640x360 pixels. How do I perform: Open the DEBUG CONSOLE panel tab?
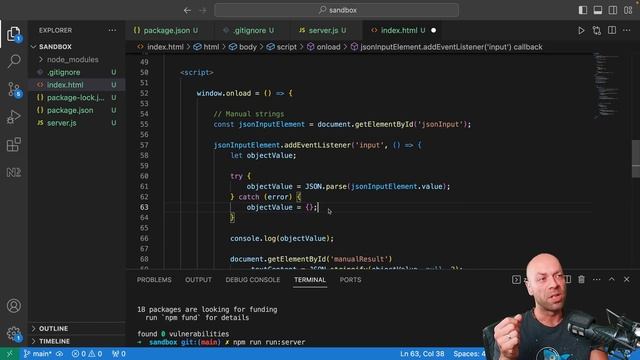point(253,280)
